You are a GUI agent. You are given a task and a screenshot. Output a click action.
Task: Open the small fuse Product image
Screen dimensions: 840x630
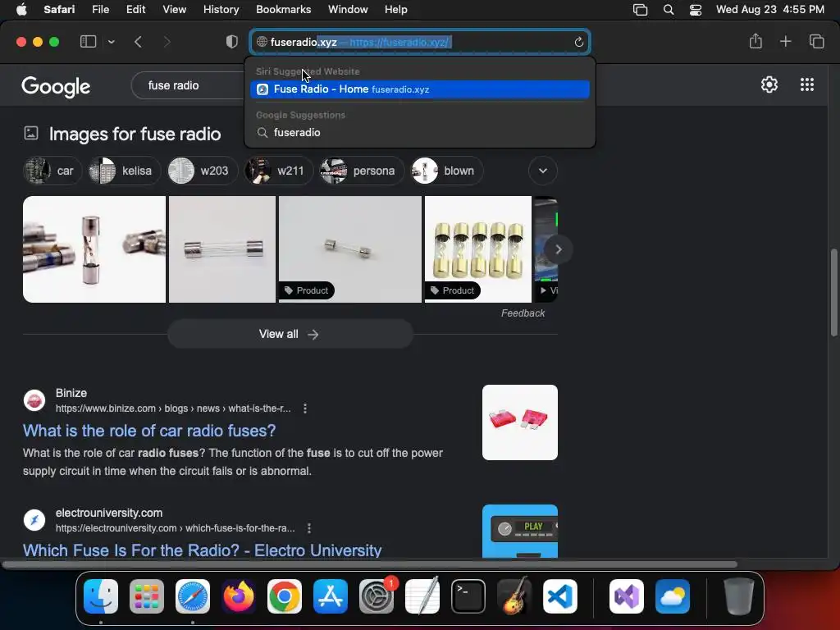[350, 249]
